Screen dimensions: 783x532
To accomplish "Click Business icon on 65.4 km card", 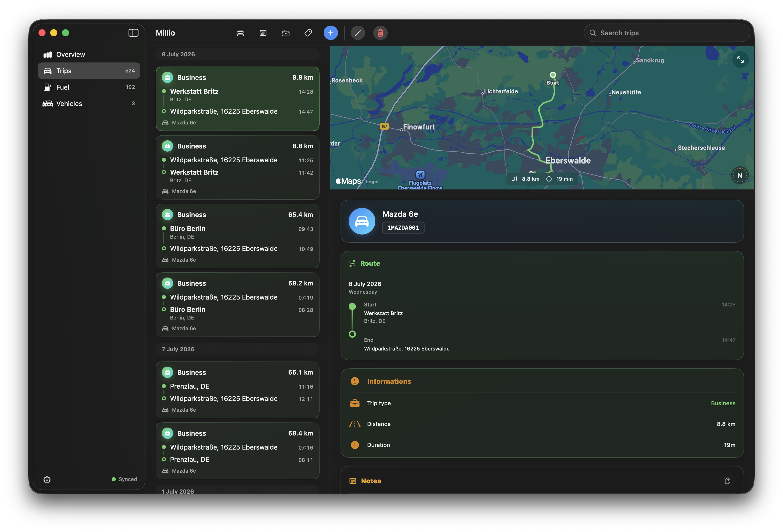I will [167, 215].
